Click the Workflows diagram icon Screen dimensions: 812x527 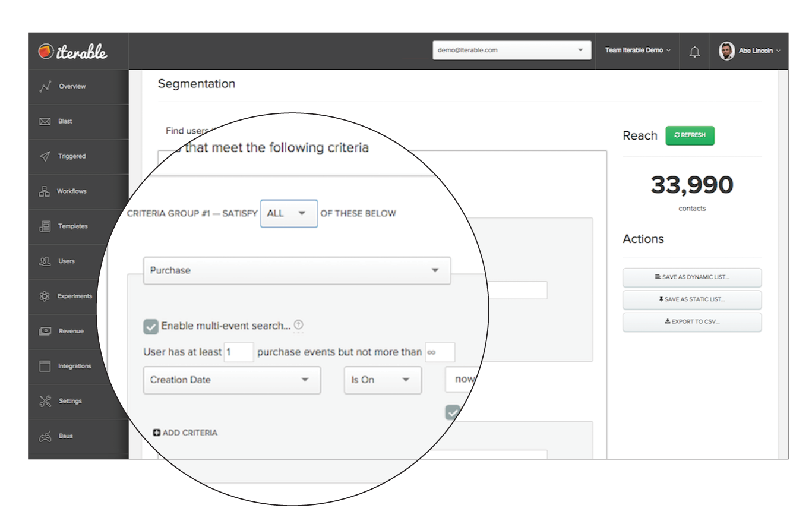45,191
